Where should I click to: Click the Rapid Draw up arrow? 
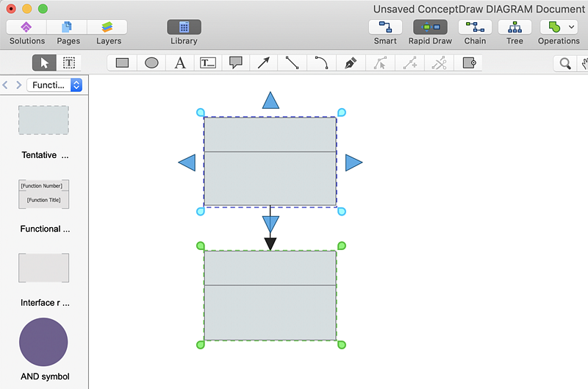click(270, 100)
